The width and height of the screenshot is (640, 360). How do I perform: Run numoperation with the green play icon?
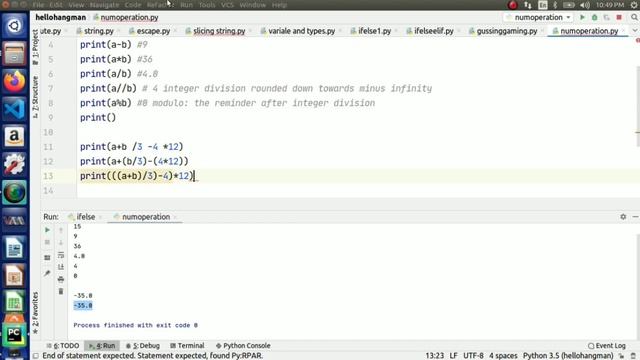582,18
